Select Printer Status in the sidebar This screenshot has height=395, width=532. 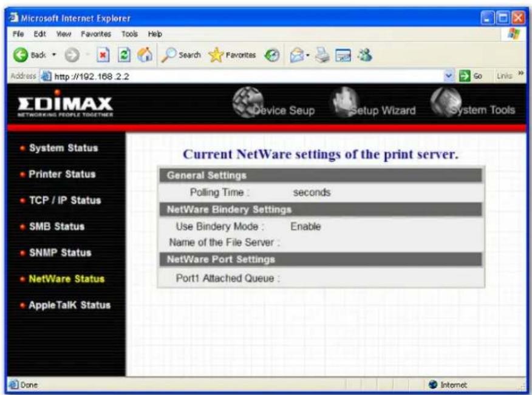pos(62,174)
